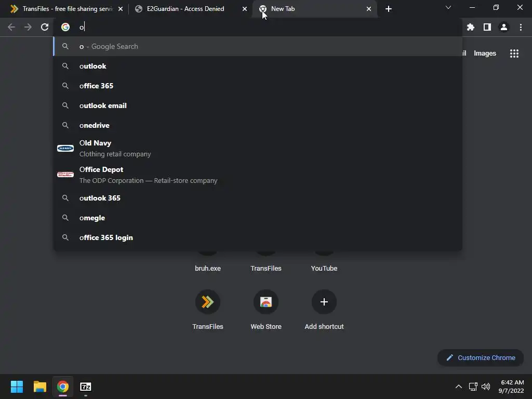The image size is (532, 399).
Task: Select the Old Navy suggestion
Action: tap(258, 148)
